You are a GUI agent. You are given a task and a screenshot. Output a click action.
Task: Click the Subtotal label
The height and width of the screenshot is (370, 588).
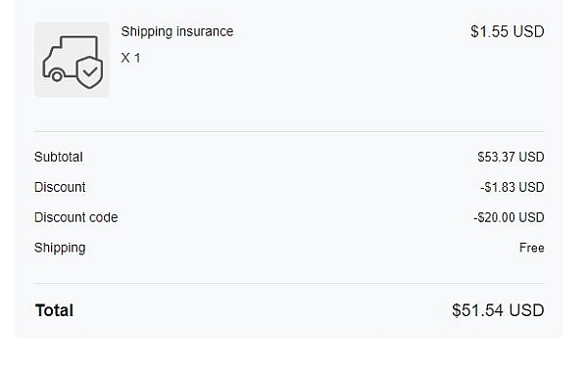point(59,157)
